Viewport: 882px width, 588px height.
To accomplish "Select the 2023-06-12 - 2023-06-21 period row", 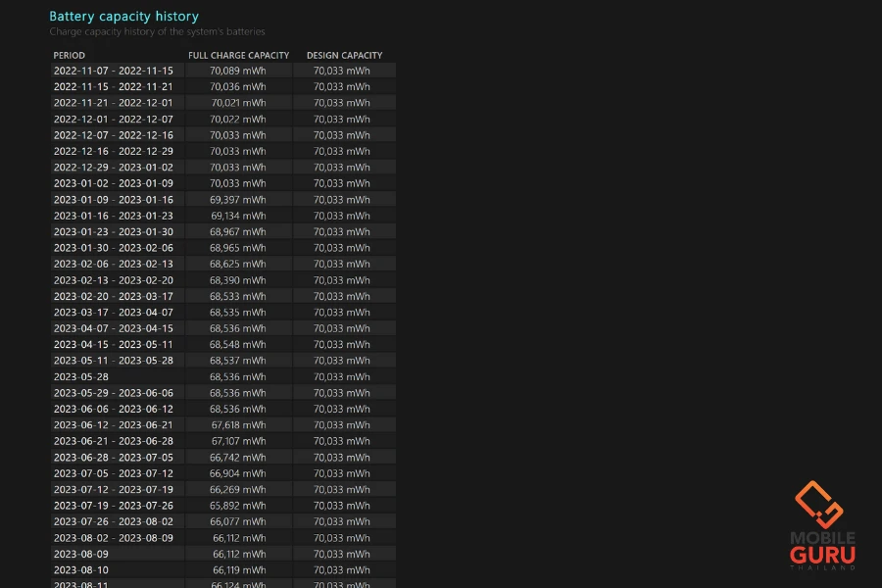I will (x=113, y=425).
